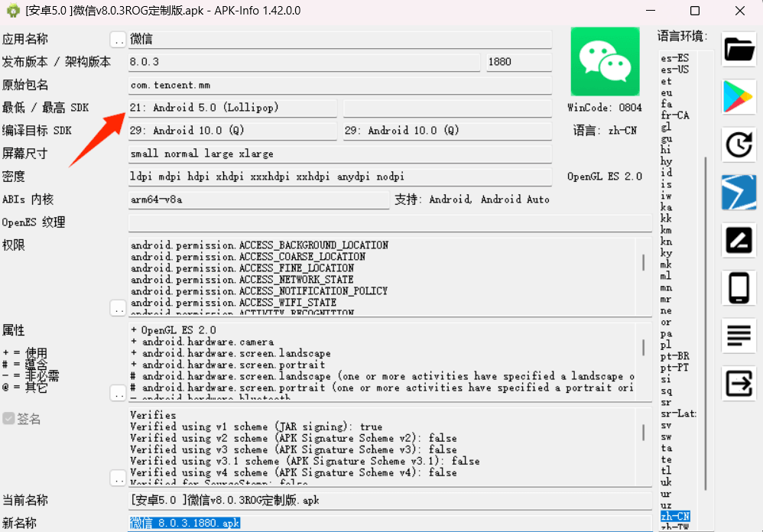Open an APK file with the folder icon
The image size is (763, 532).
tap(739, 50)
